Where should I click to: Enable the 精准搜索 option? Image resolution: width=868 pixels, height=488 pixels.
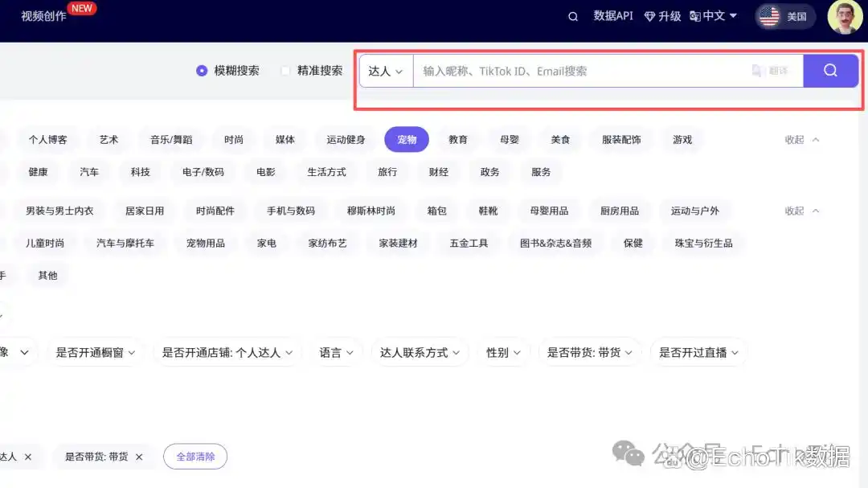point(285,71)
